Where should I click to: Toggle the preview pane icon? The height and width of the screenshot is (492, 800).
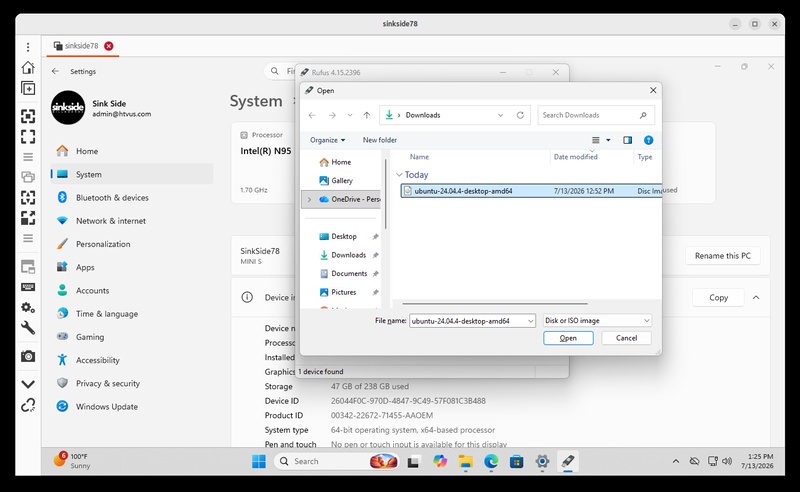[x=627, y=140]
